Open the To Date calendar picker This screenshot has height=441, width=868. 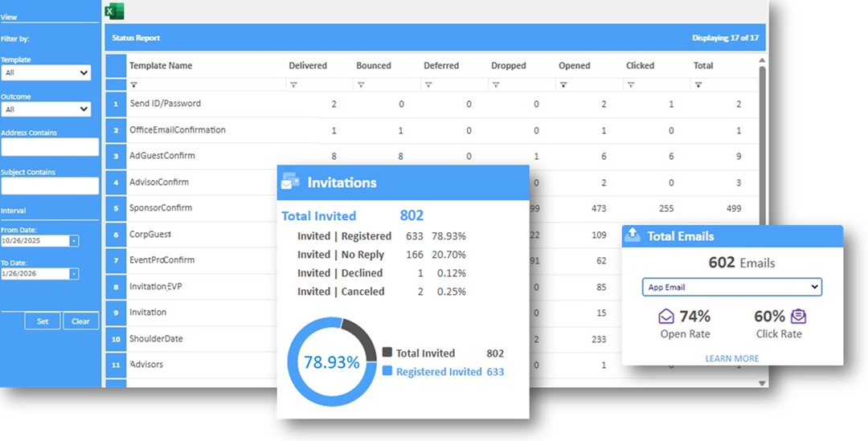pos(74,274)
